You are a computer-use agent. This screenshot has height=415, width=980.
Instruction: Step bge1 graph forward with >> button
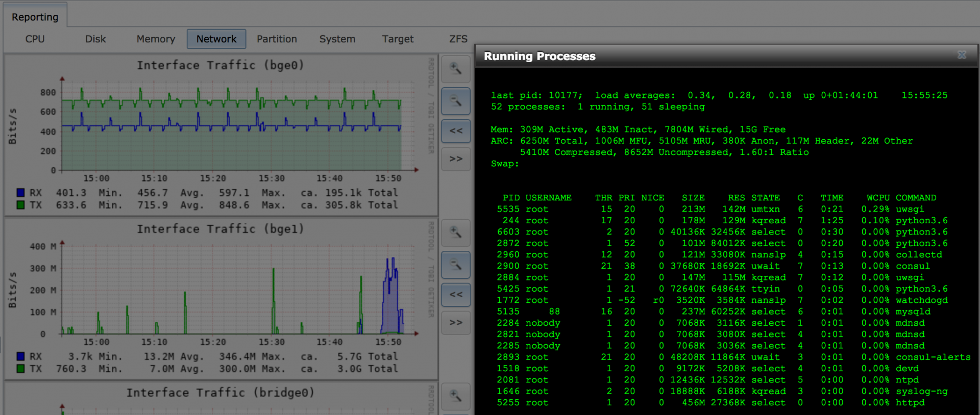point(456,323)
